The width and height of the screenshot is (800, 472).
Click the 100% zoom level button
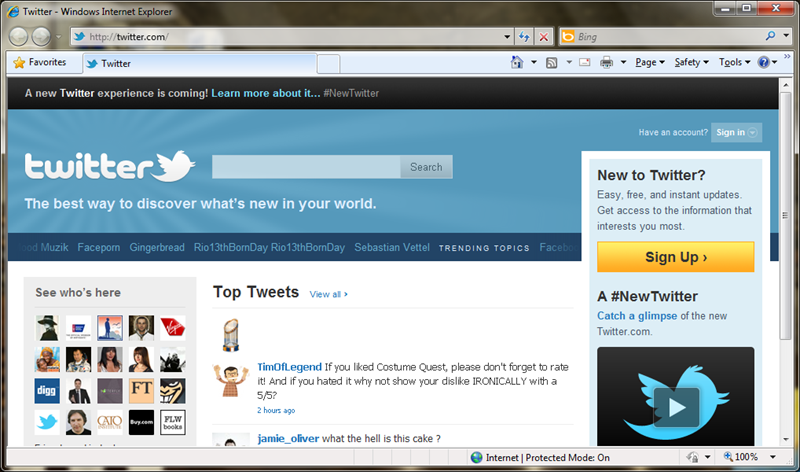(741, 457)
